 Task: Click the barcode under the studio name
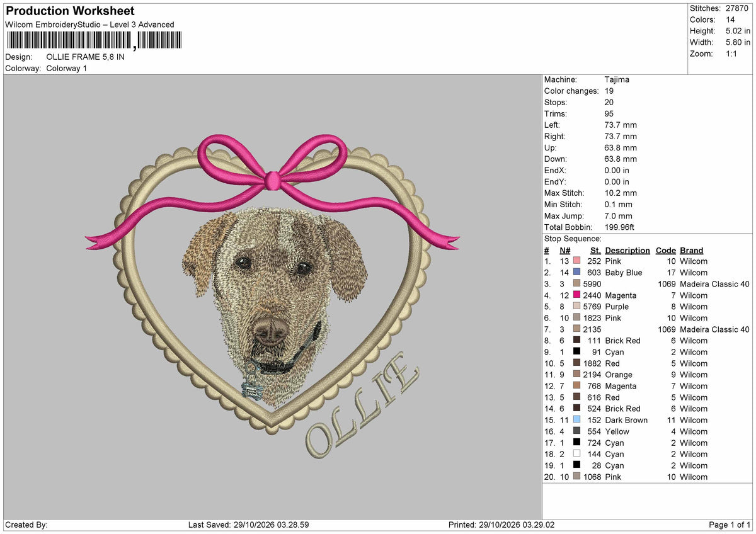click(94, 41)
